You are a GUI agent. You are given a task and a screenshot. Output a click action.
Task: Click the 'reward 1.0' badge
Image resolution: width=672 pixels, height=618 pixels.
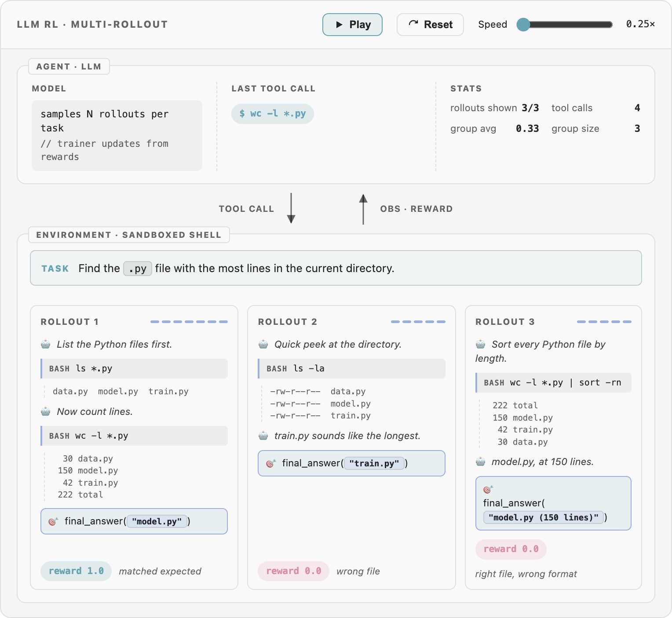click(x=76, y=571)
